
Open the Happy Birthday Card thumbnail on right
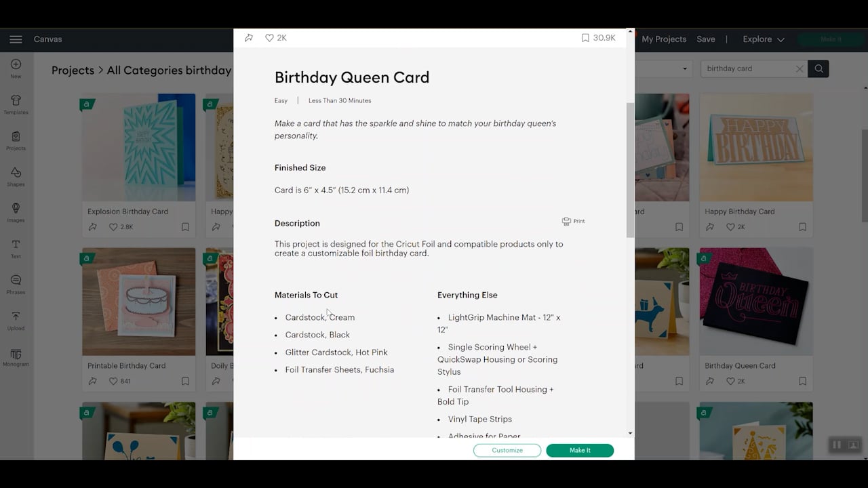point(756,147)
